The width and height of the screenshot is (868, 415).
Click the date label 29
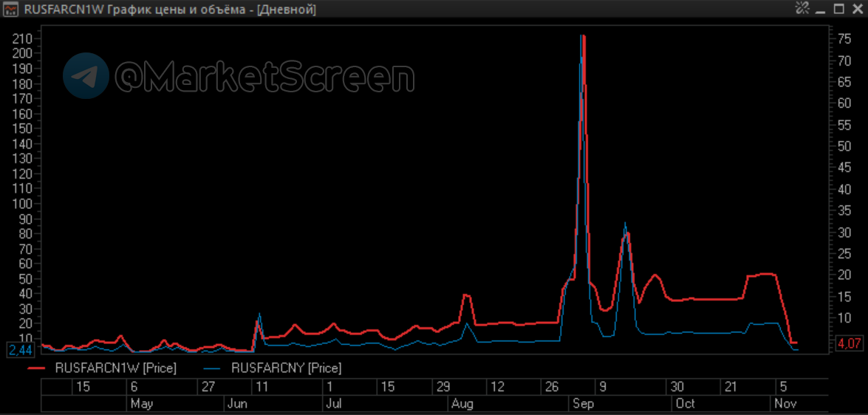(x=443, y=387)
